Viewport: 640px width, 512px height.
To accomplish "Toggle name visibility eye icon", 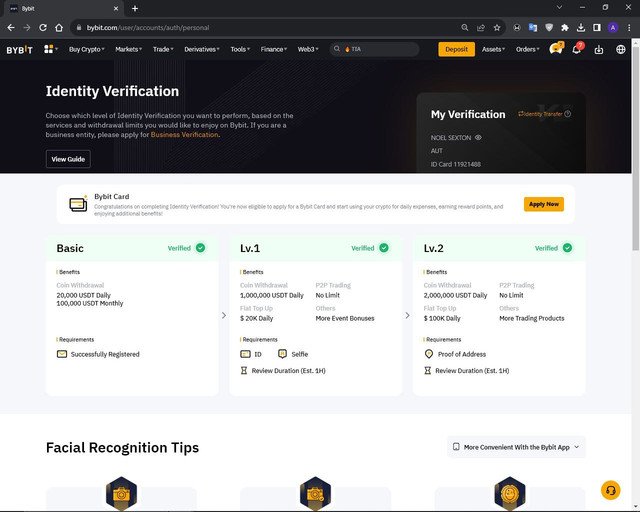I will pyautogui.click(x=478, y=138).
